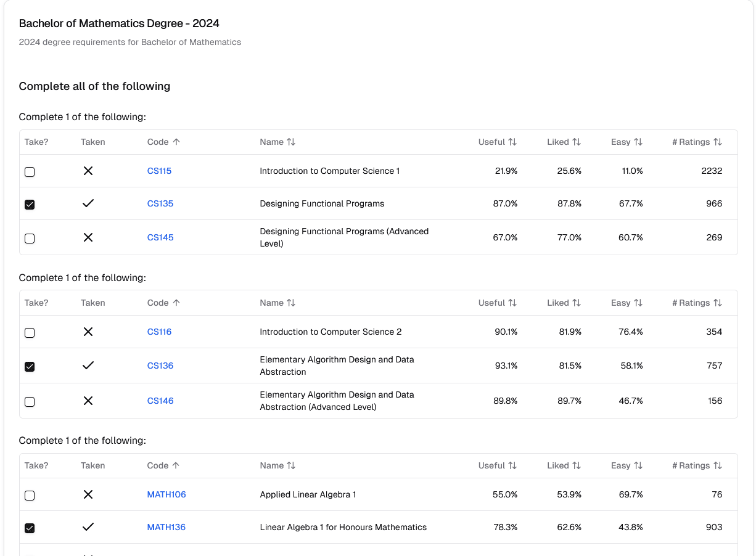Viewport: 756px width, 556px height.
Task: Check the Take? box for MATH106
Action: coord(30,494)
